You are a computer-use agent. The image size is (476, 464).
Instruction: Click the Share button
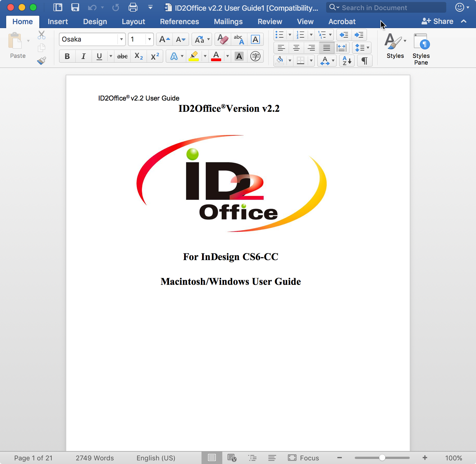[x=438, y=21]
